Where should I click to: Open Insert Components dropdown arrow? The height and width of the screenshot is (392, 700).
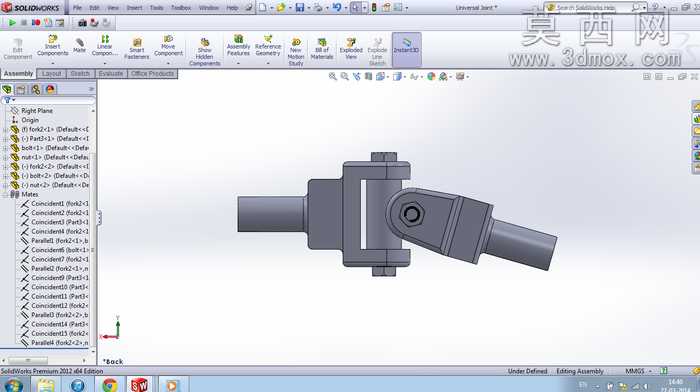52,63
